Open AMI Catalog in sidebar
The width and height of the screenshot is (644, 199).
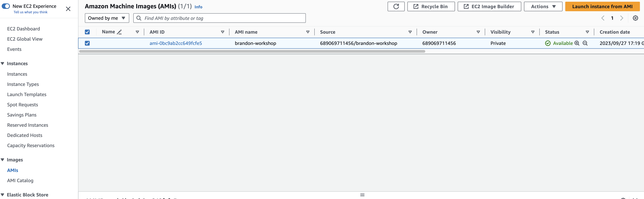click(x=20, y=181)
